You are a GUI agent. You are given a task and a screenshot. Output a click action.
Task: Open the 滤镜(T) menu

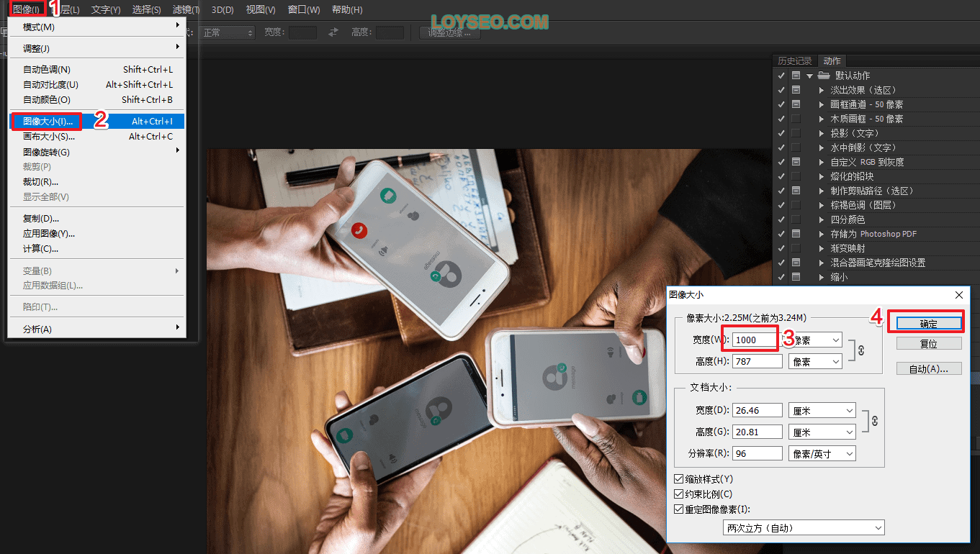point(186,9)
